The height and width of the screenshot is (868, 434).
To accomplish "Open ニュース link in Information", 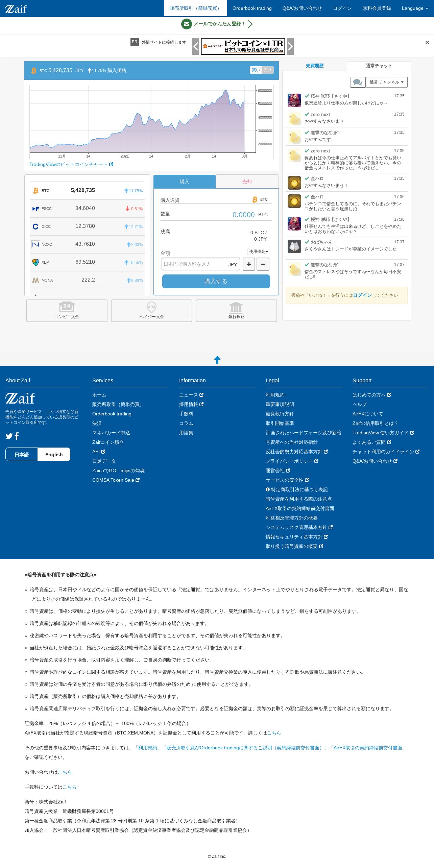I will 191,395.
